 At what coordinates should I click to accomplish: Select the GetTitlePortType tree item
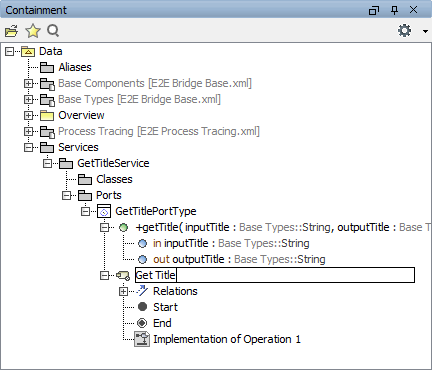click(x=155, y=211)
